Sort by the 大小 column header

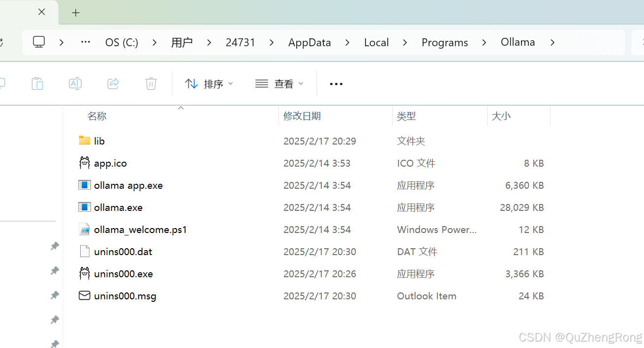click(501, 116)
